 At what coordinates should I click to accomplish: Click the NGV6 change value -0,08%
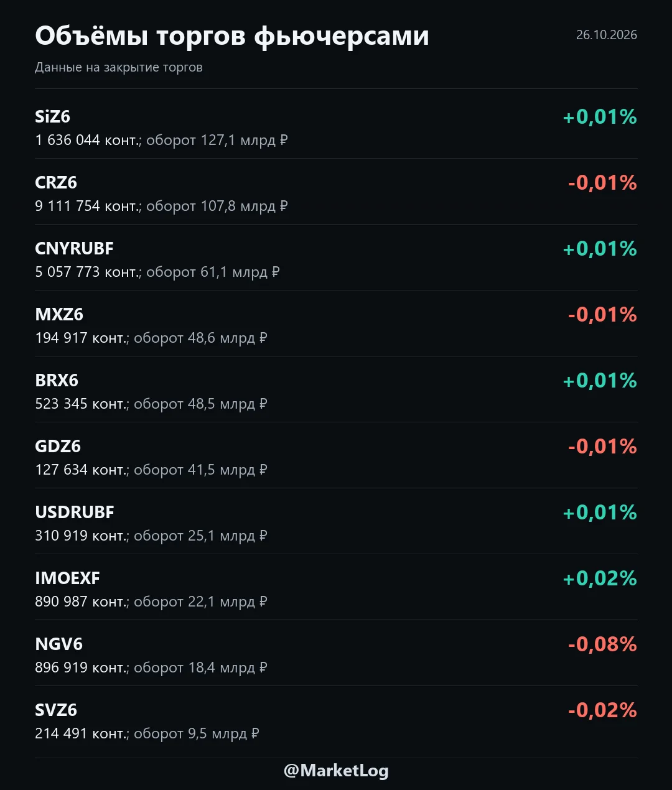(x=602, y=644)
